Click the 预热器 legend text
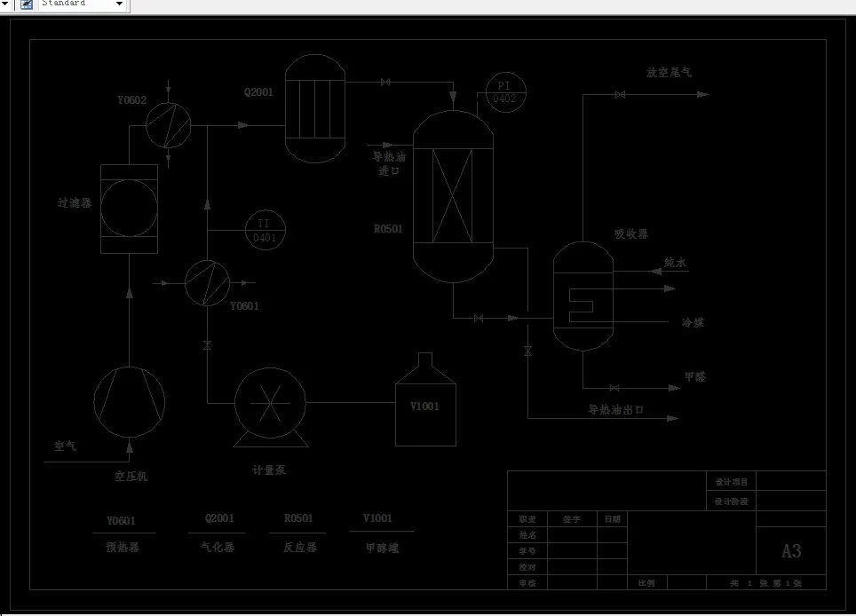 [x=123, y=547]
